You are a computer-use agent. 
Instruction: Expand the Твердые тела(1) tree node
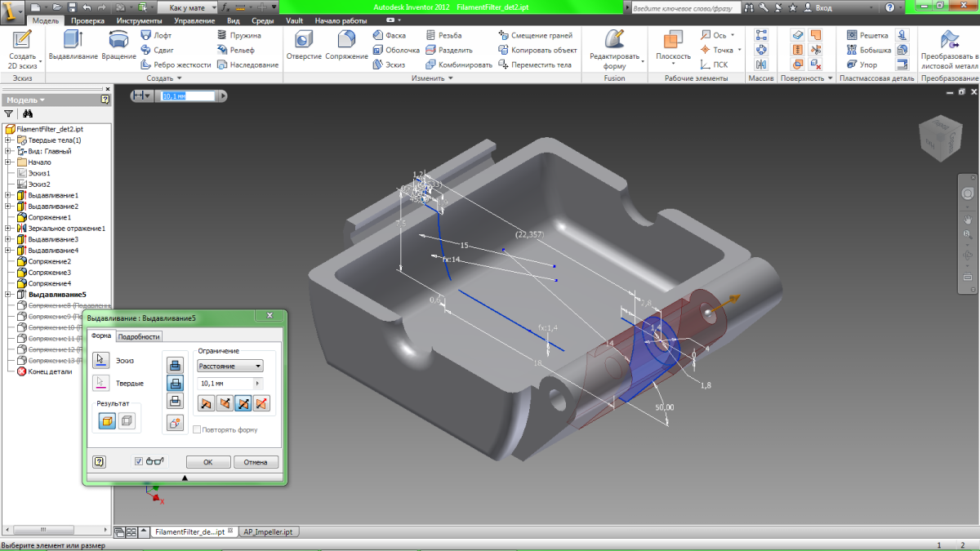(8, 140)
